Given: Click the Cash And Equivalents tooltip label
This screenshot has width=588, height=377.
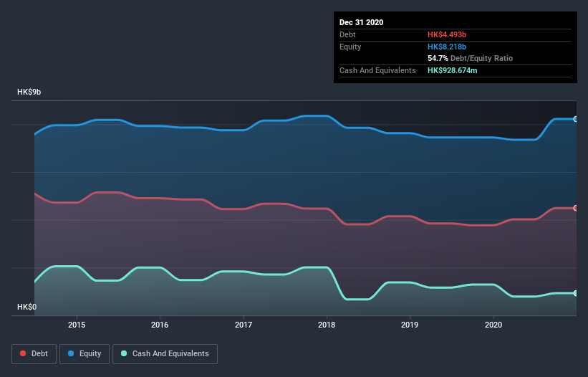Looking at the screenshot, I should tap(377, 70).
